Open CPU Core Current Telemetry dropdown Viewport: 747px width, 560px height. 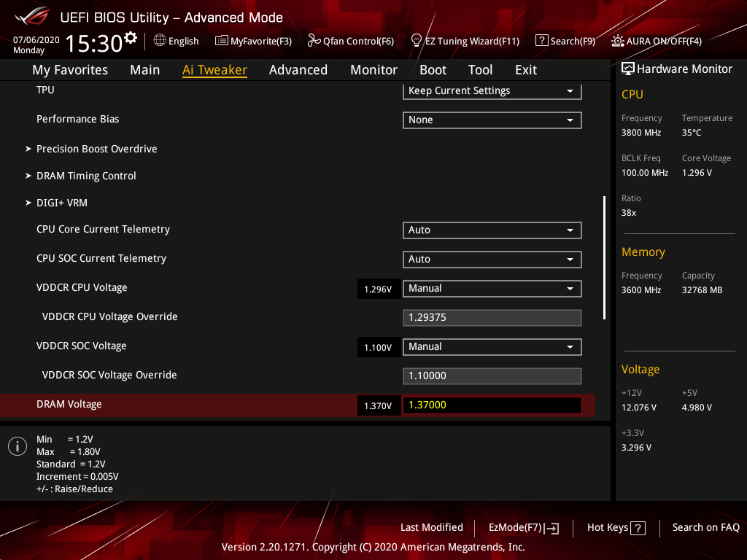[x=492, y=230]
